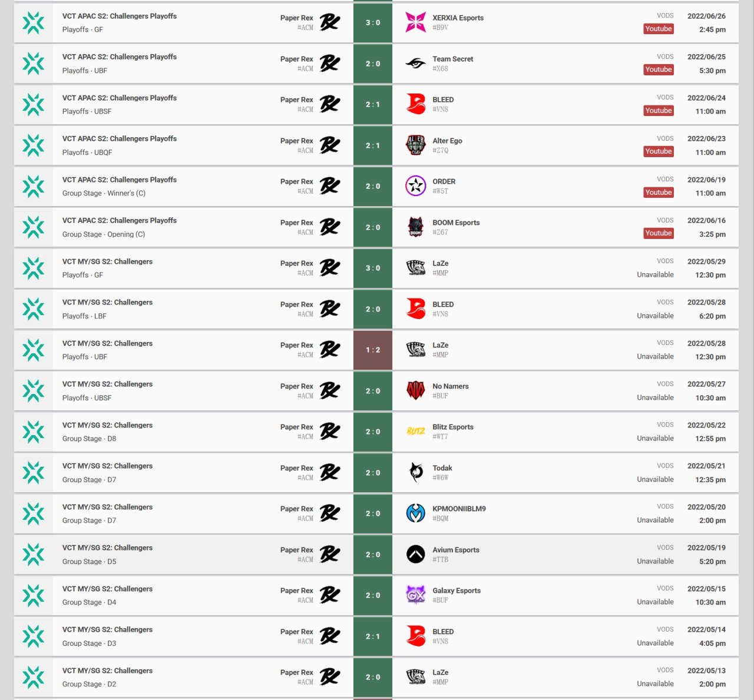Open Youtube VOD for BOOM Esports match

click(658, 233)
